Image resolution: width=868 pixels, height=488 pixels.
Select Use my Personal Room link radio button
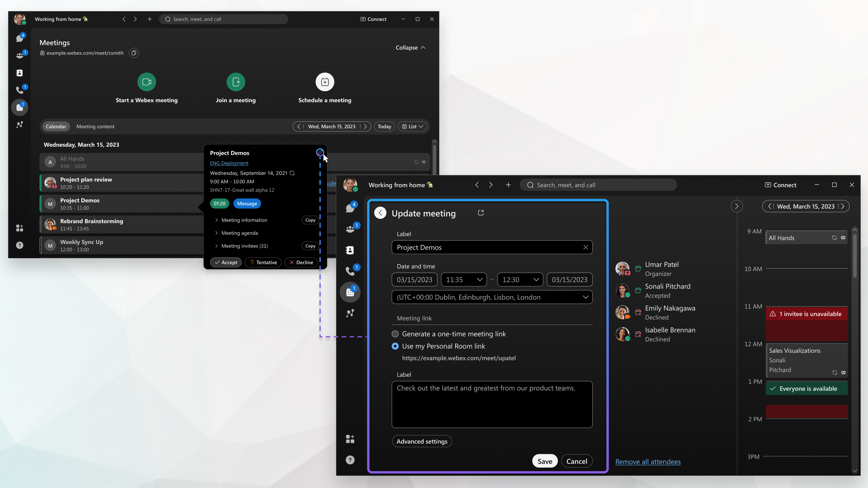(x=395, y=346)
